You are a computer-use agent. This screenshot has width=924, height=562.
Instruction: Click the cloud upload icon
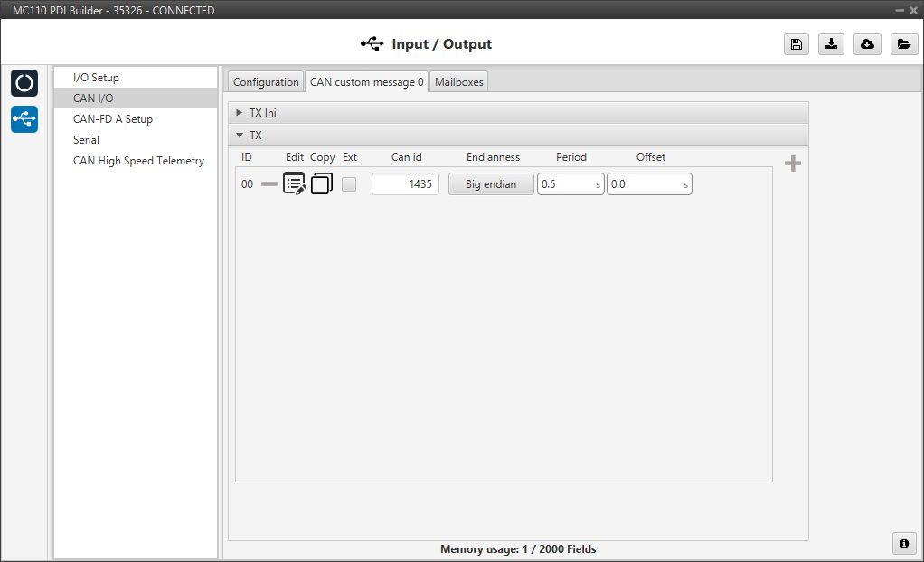tap(867, 44)
